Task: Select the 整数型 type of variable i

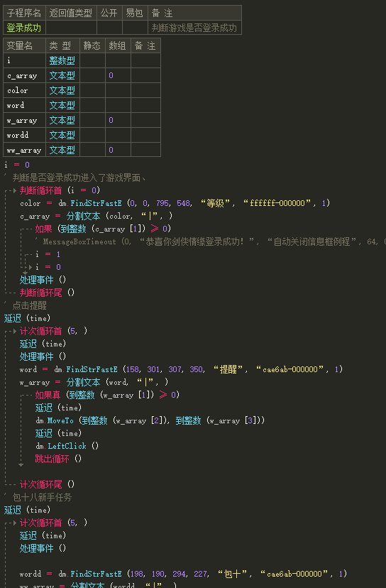Action: 62,60
